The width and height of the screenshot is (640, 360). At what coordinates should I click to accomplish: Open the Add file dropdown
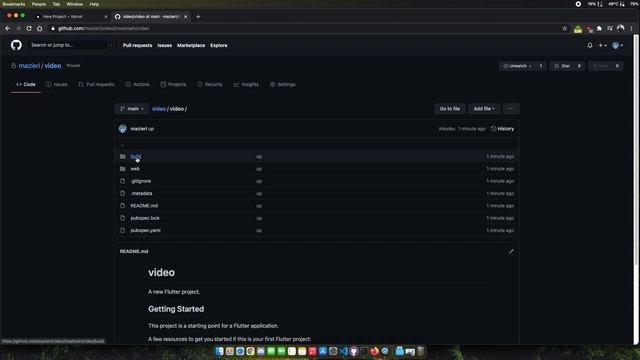(484, 109)
